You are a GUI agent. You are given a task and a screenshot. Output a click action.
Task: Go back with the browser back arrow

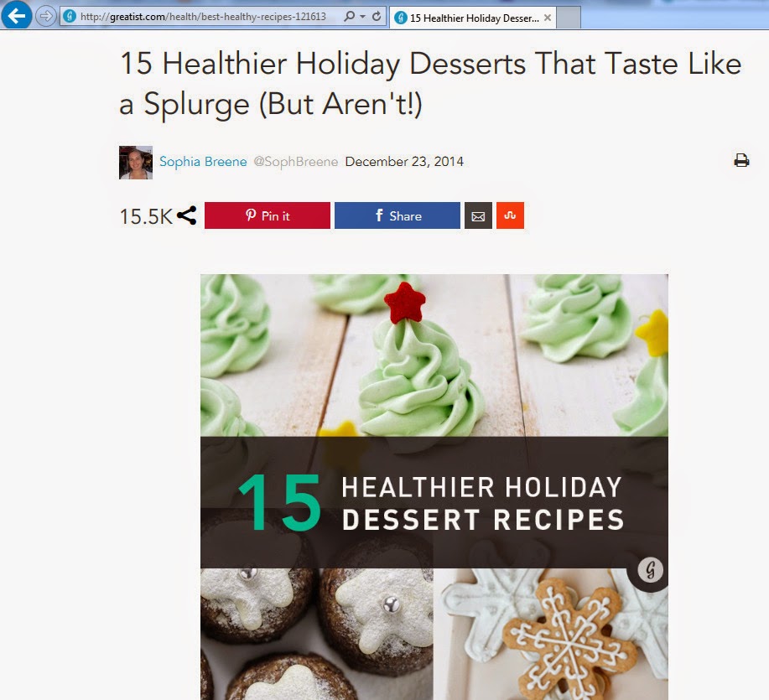tap(16, 16)
